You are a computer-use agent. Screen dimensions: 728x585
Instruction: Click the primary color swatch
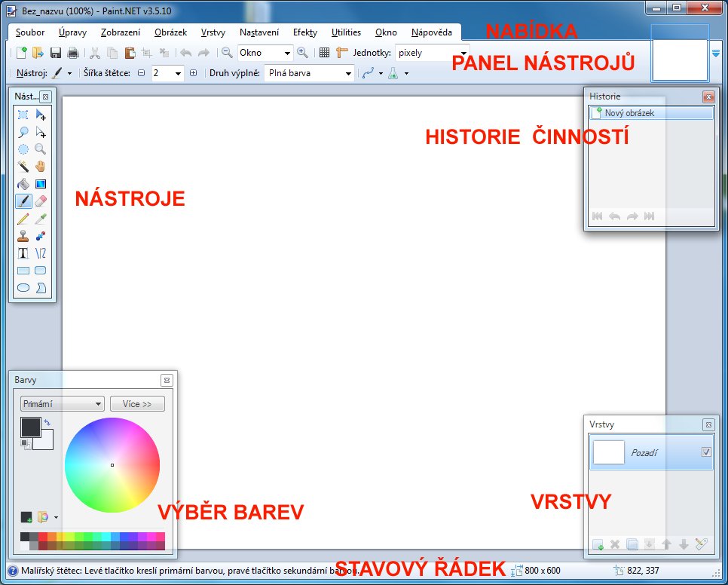31,427
